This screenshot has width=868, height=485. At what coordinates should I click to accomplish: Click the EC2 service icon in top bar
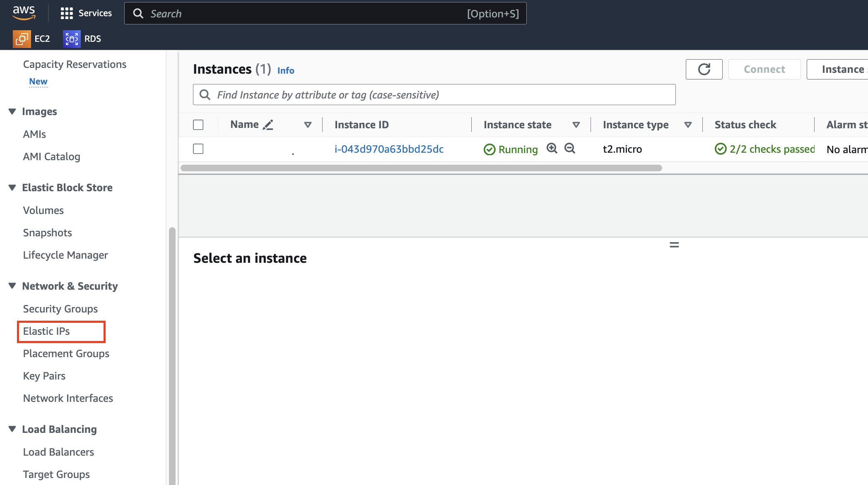[22, 39]
